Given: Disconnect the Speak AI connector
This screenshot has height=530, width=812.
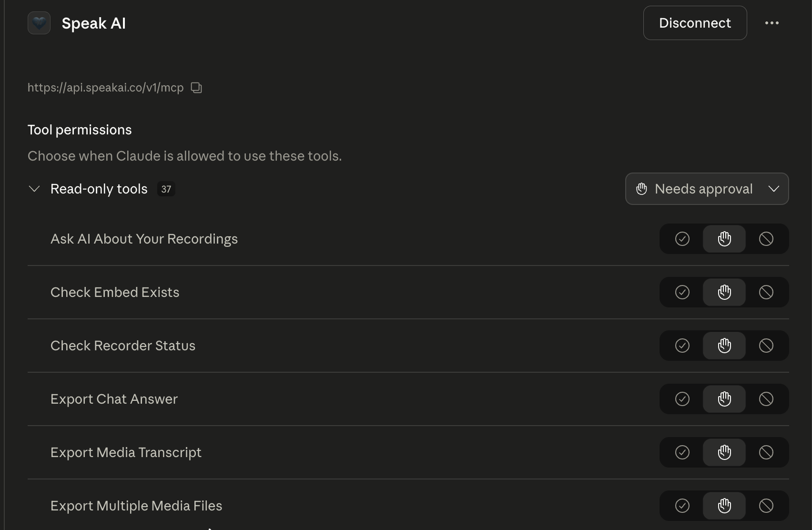Looking at the screenshot, I should (695, 23).
